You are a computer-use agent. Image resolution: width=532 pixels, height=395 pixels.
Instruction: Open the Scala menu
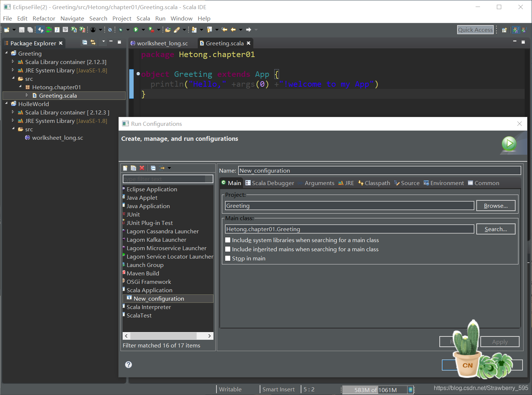point(143,18)
